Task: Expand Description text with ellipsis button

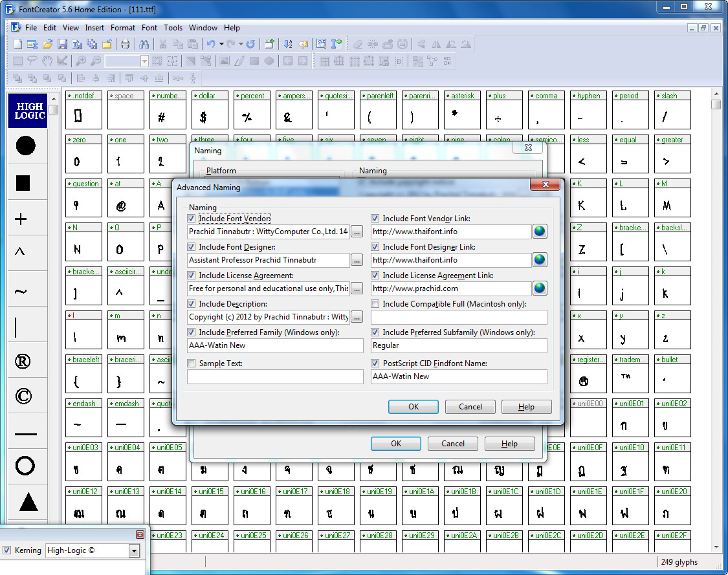Action: pos(357,318)
